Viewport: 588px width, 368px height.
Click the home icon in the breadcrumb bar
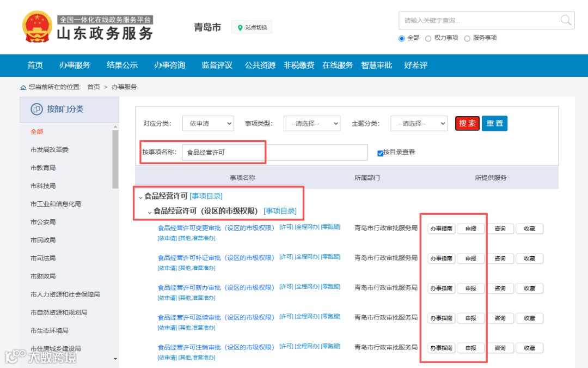[23, 87]
